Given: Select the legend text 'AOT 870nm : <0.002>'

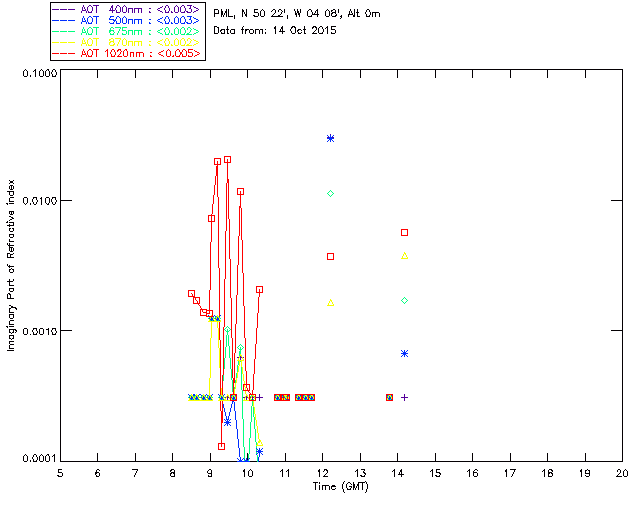Looking at the screenshot, I should coord(140,42).
